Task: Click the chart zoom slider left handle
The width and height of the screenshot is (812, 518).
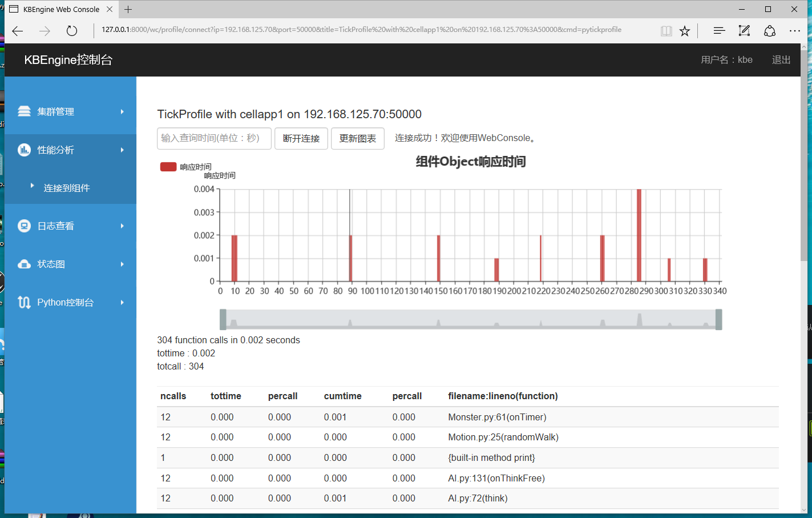Action: point(223,319)
